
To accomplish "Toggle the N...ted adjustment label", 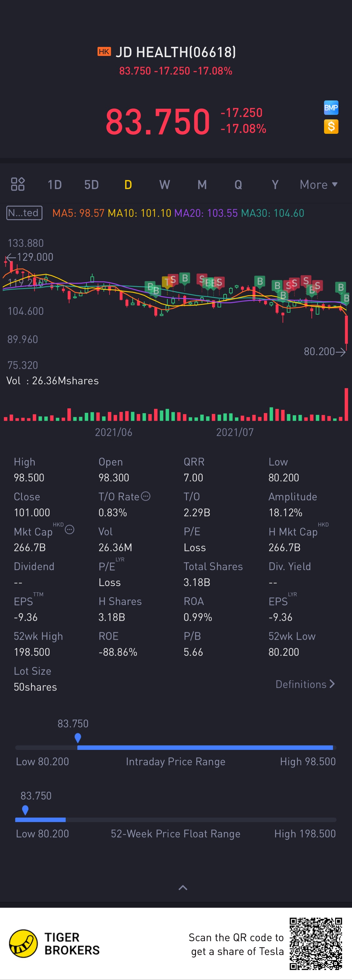I will (24, 213).
